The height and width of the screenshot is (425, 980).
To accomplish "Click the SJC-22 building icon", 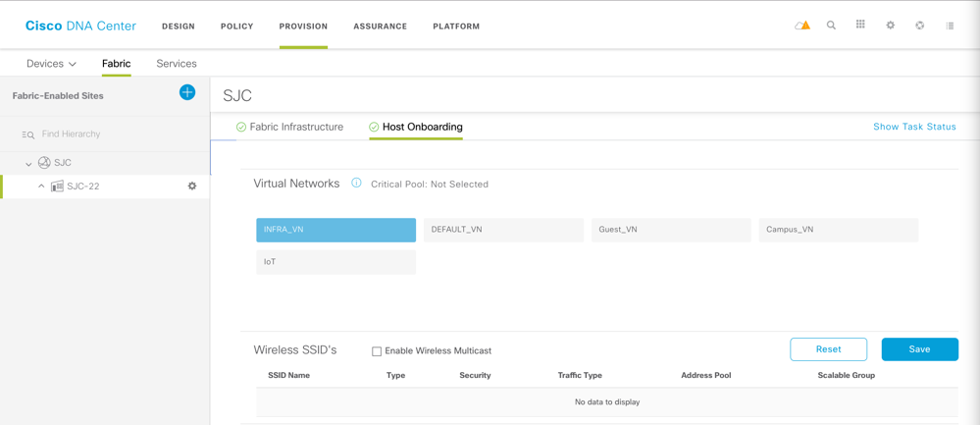I will coord(57,186).
